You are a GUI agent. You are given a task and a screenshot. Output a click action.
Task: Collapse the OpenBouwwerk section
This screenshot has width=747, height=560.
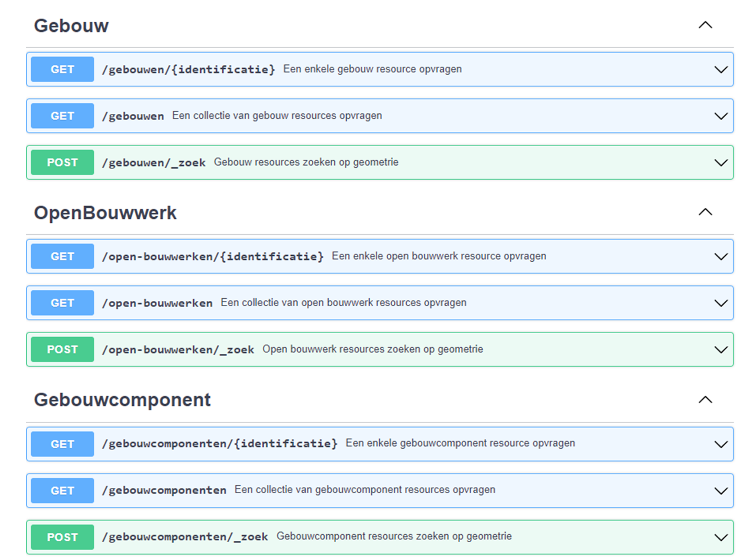(x=704, y=212)
